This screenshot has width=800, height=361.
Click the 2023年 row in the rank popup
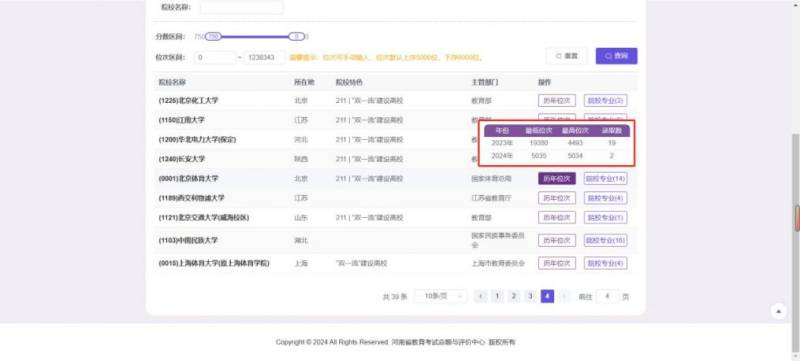tap(557, 143)
